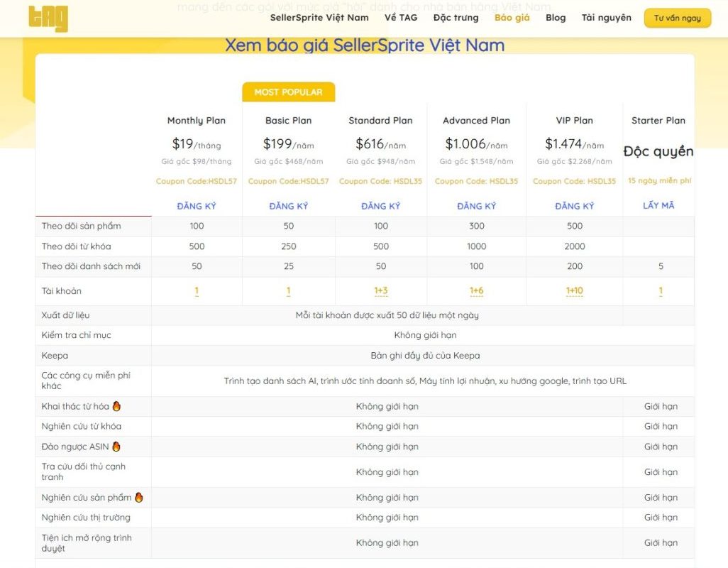Screen dimensions: 728x568
Task: Click the TAG logo
Action: pos(48,18)
